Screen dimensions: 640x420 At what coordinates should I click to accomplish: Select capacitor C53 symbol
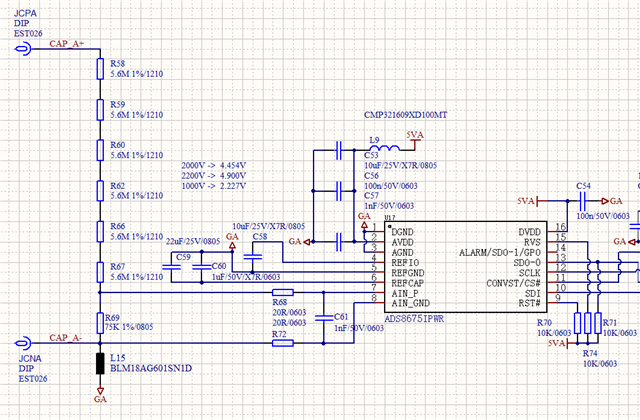339,150
